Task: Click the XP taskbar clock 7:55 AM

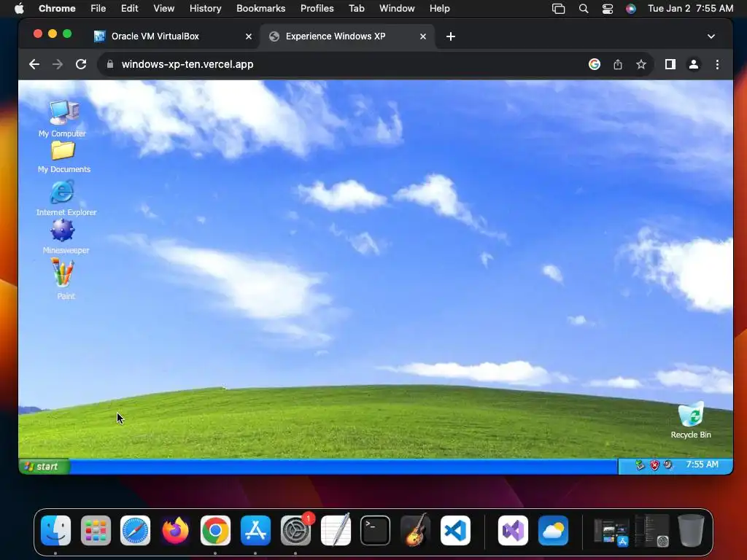Action: coord(702,464)
